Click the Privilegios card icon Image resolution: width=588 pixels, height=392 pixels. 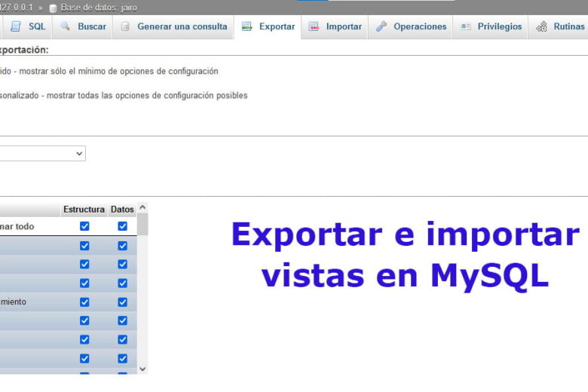tap(466, 26)
